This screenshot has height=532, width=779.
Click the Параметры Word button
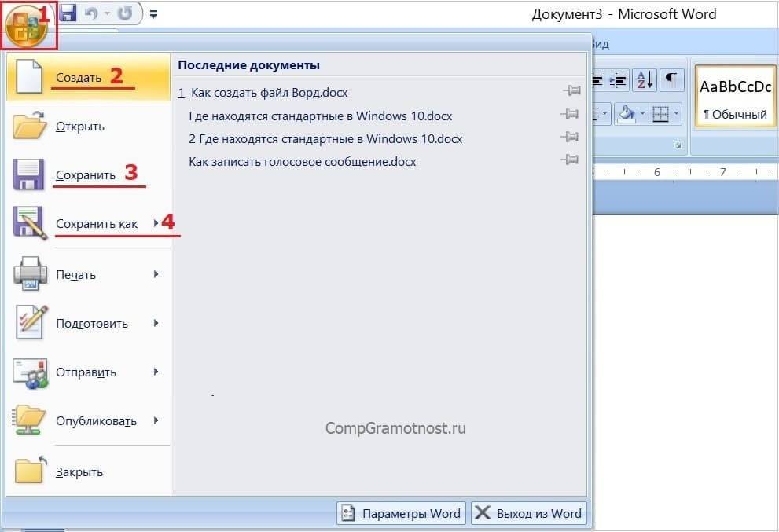(x=400, y=512)
